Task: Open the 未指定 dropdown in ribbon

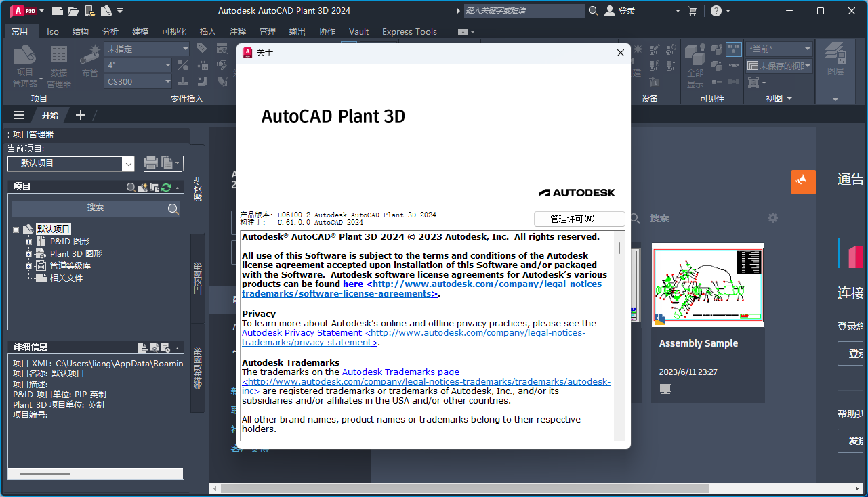Action: pyautogui.click(x=185, y=49)
